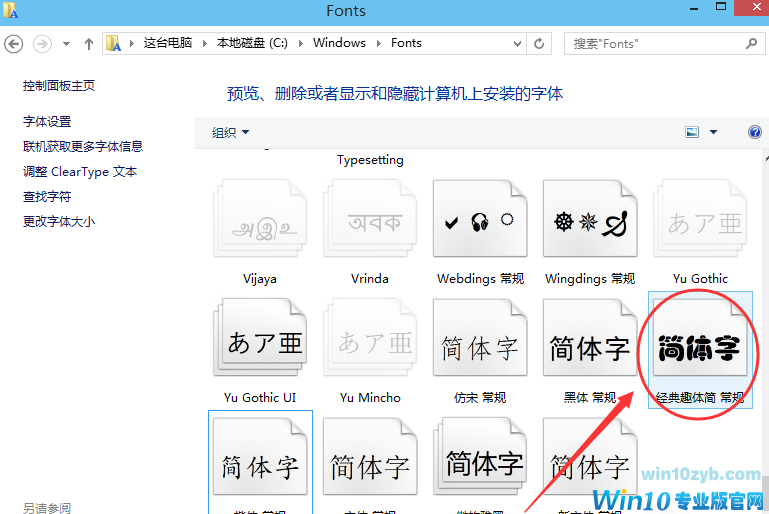
Task: Click the Yu Mincho name label
Action: pos(370,398)
